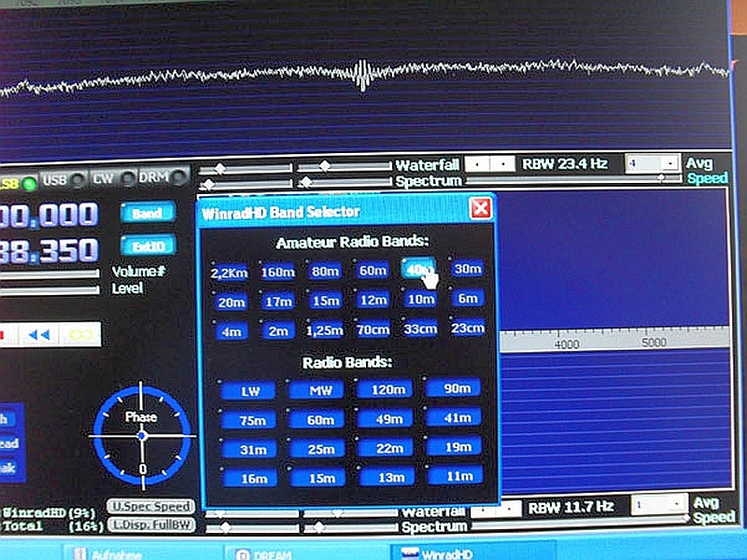
Task: Select the 4m band
Action: pos(231,331)
